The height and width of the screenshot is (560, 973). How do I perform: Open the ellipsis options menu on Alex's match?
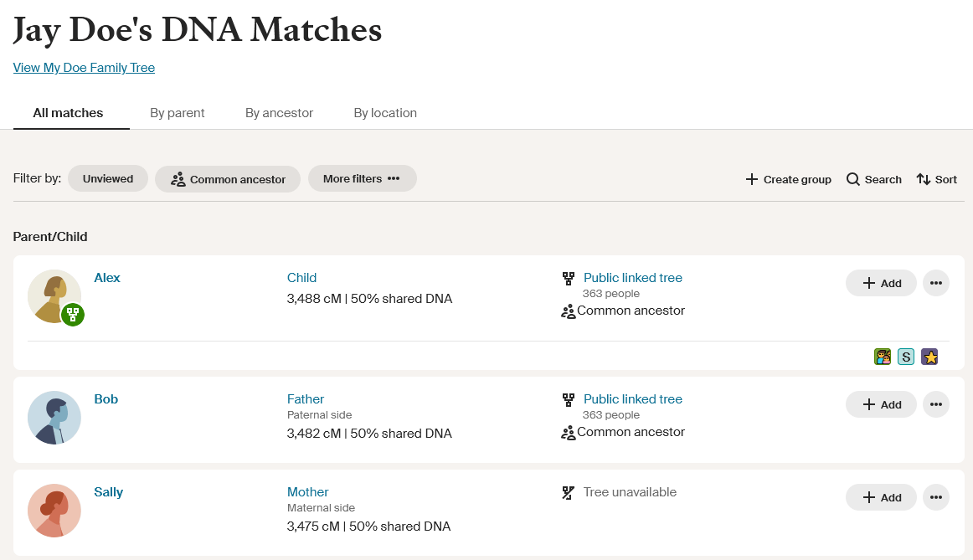tap(935, 283)
